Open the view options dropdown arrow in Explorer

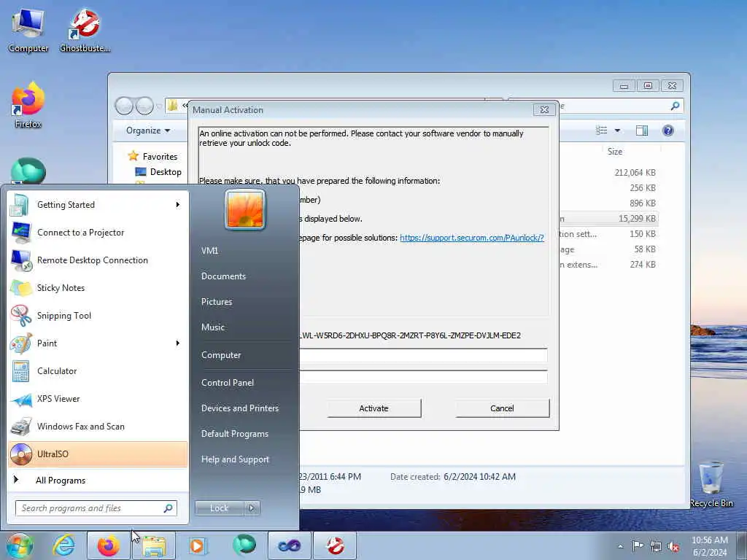coord(617,131)
